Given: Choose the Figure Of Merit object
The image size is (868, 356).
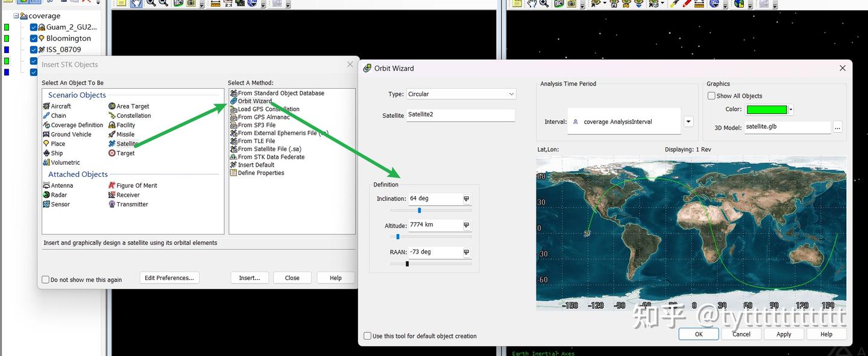Looking at the screenshot, I should pos(133,186).
